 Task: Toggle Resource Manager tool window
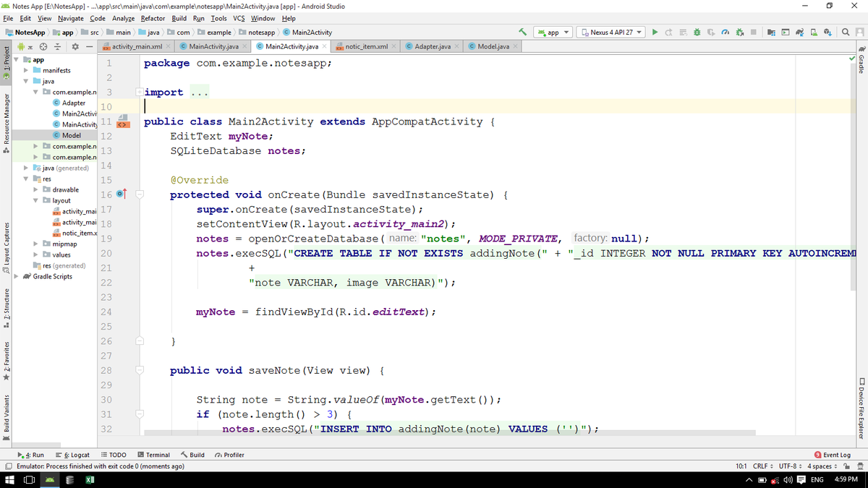click(7, 122)
